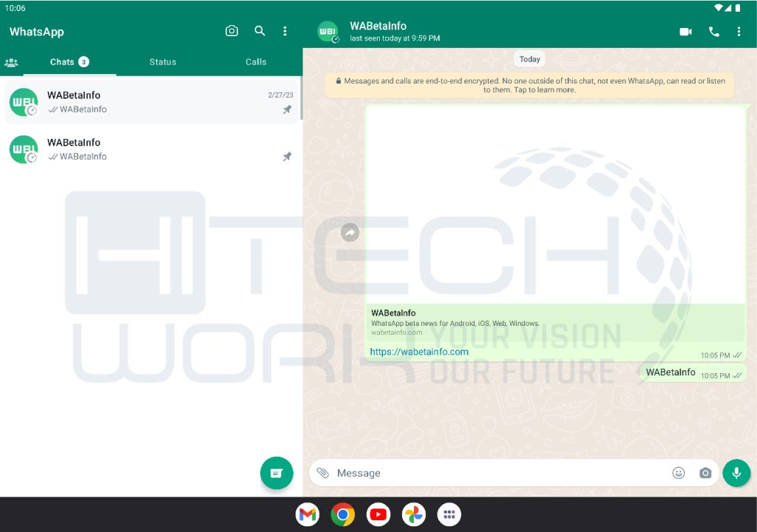
Task: Open https://wabetainfo.com link
Action: tap(419, 352)
